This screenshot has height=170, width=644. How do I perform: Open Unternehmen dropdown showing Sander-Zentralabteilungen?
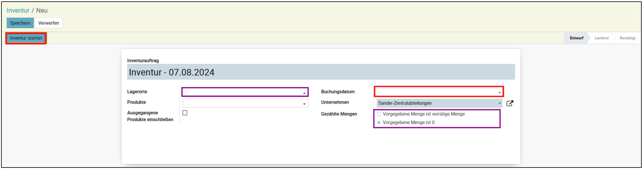coord(439,103)
